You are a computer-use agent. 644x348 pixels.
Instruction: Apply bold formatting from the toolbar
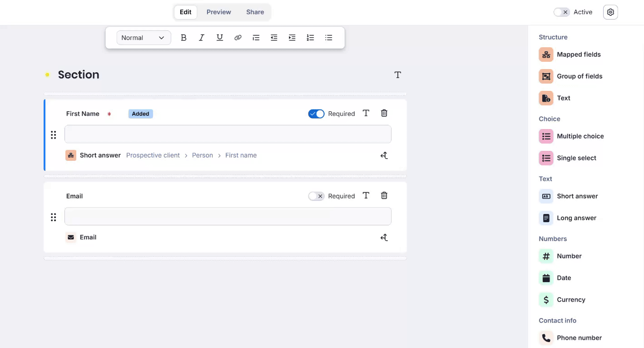183,38
